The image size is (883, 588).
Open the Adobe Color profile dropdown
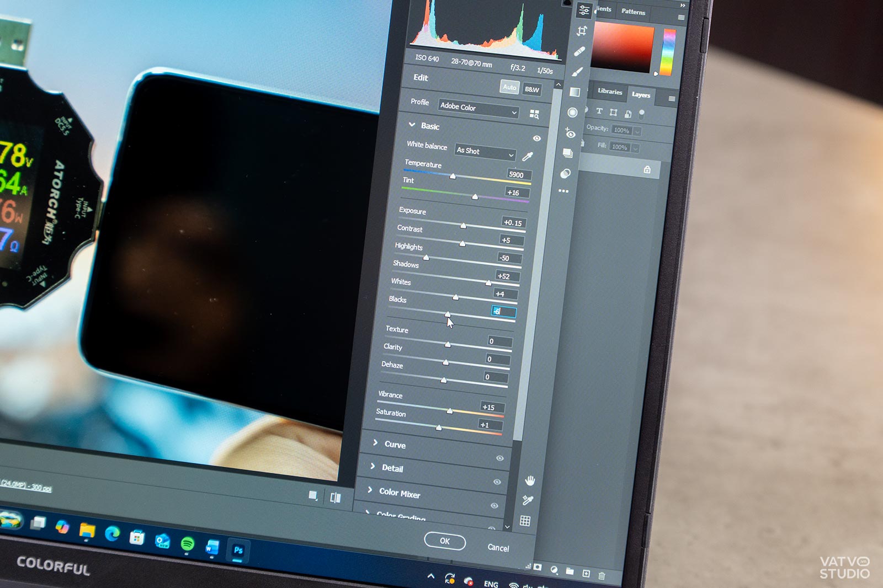point(478,109)
